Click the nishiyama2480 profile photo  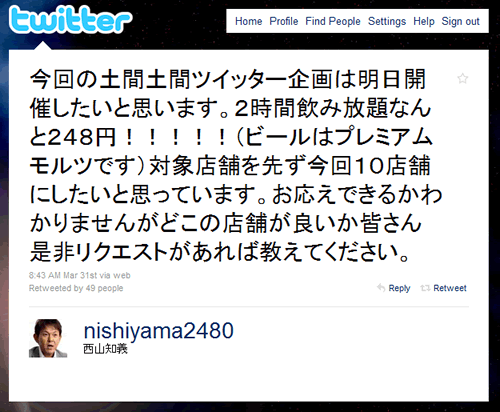(x=48, y=338)
